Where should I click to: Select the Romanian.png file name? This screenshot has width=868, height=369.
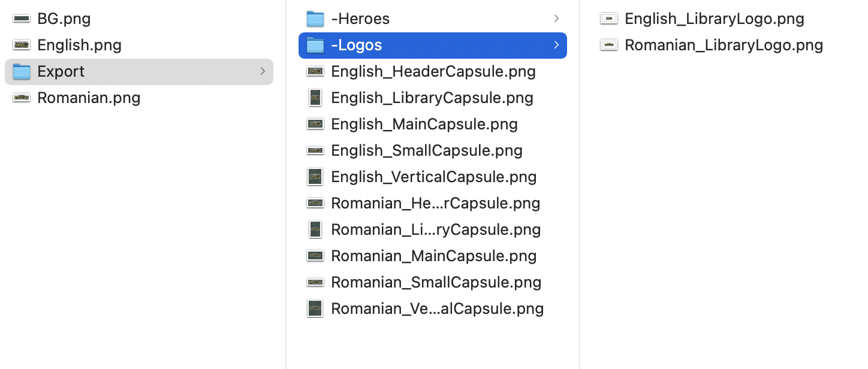pyautogui.click(x=89, y=98)
